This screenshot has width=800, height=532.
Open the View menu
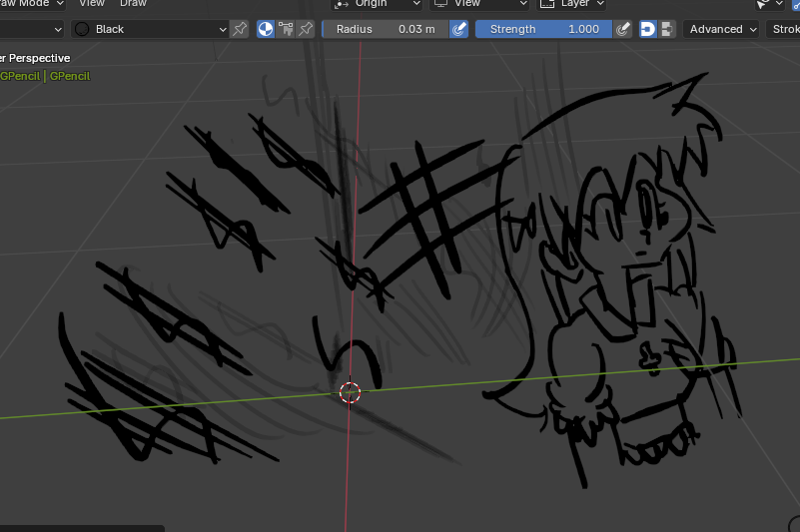click(x=92, y=4)
